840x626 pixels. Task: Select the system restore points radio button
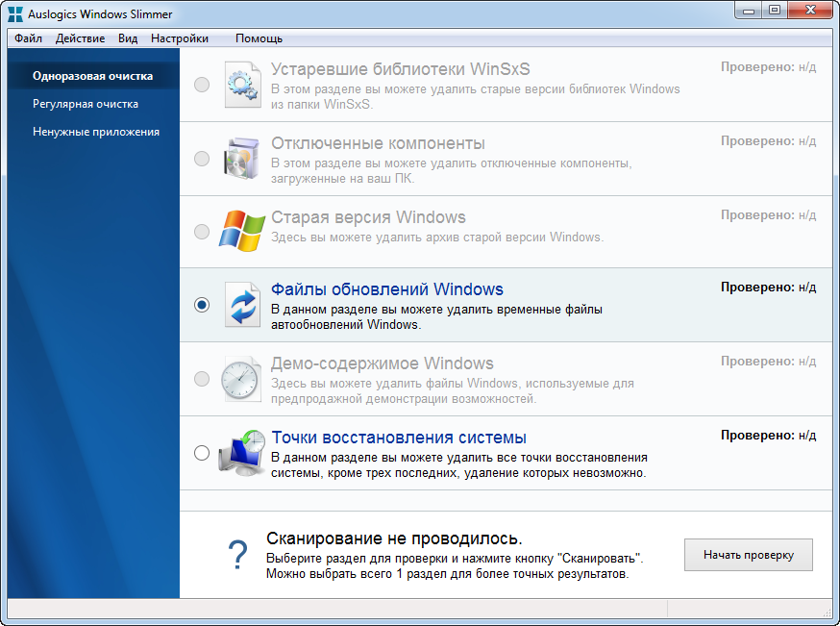click(202, 453)
